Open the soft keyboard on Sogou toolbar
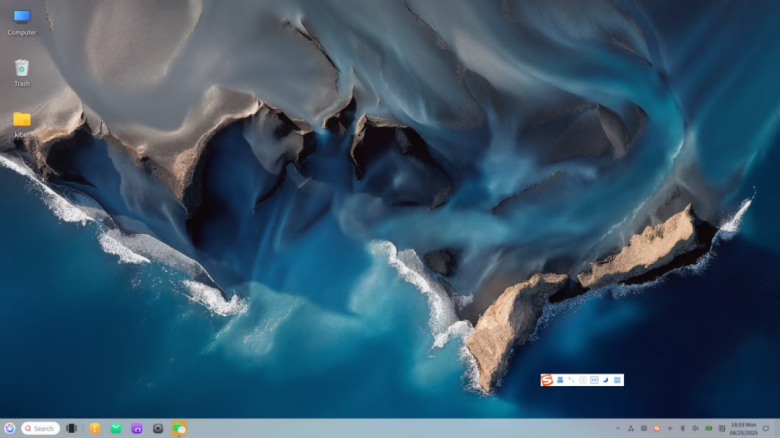The width and height of the screenshot is (780, 438). (594, 380)
